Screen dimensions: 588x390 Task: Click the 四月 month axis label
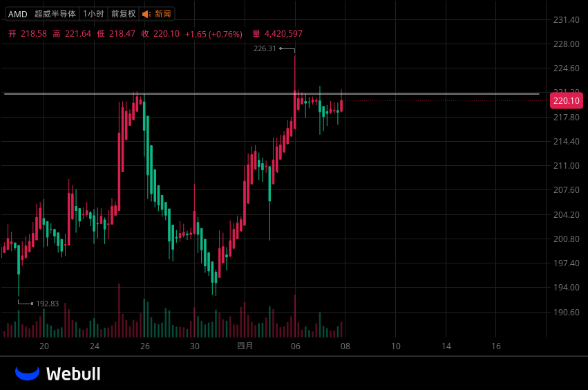click(245, 346)
